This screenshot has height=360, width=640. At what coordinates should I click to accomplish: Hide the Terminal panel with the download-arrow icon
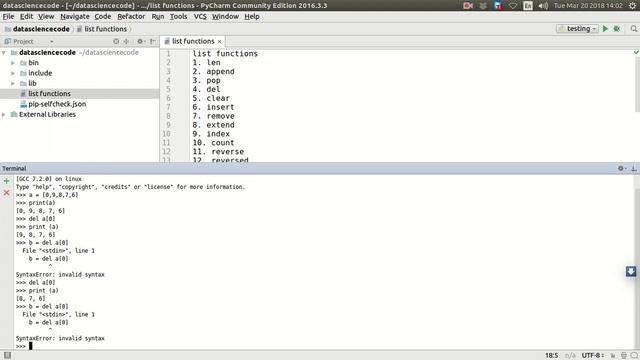[x=634, y=168]
